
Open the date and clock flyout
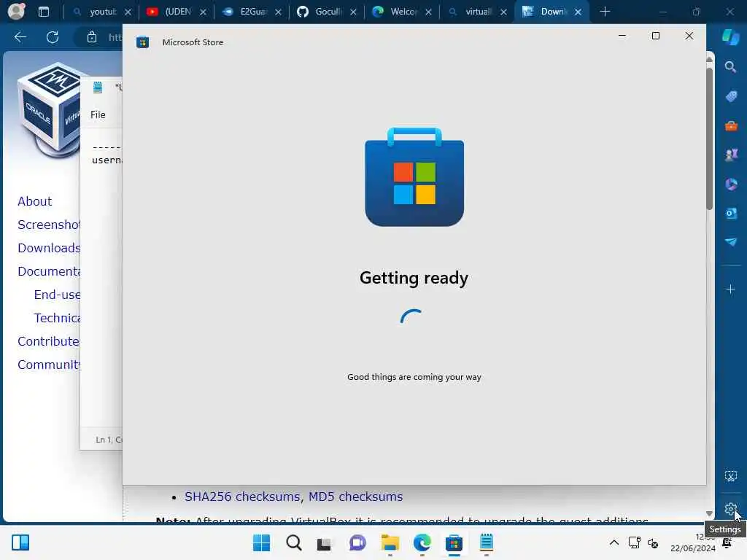693,542
